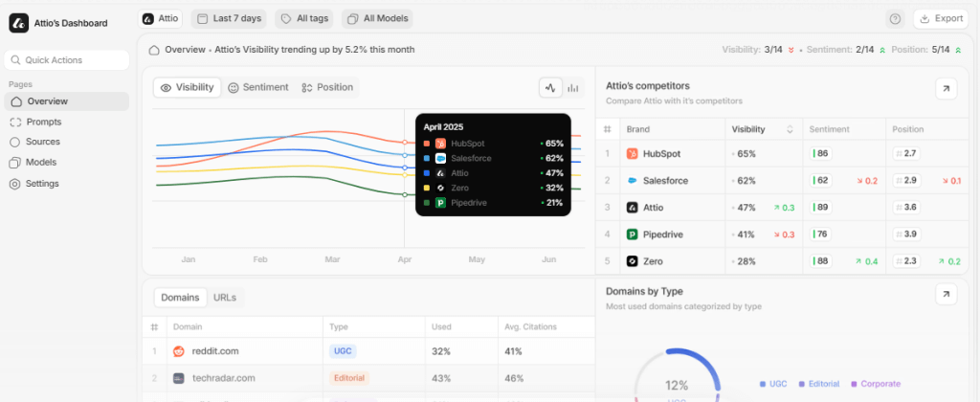Click the HubSpot brand icon in table
This screenshot has width=980, height=402.
coord(633,153)
